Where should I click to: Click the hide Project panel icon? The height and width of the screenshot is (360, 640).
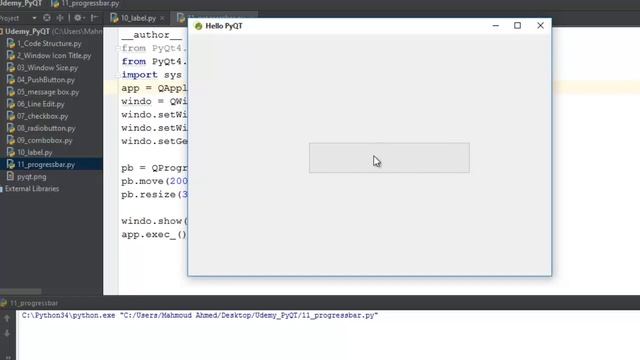point(94,18)
